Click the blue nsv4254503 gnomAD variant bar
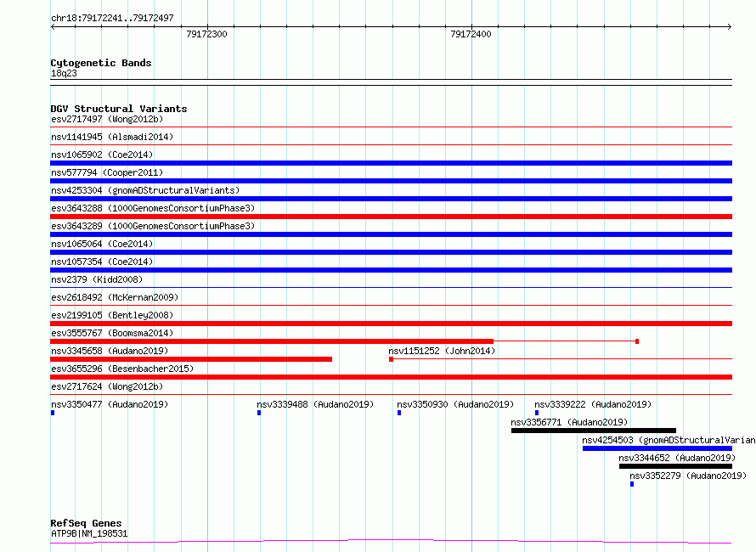The width and height of the screenshot is (756, 552). click(x=657, y=448)
